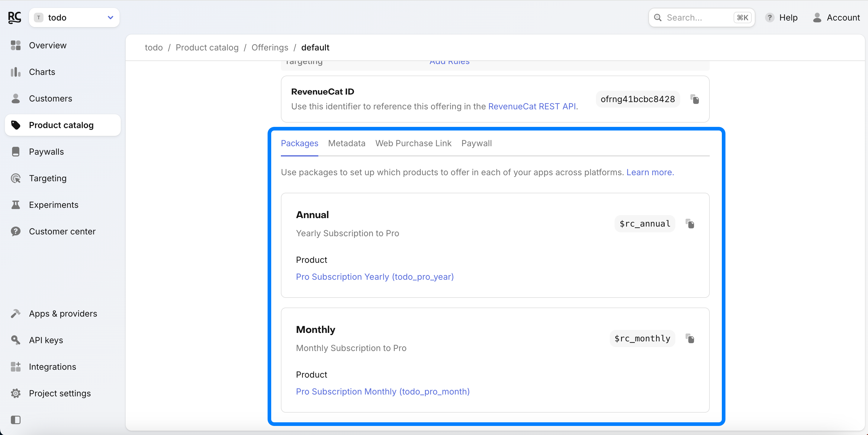Collapse the sidebar panel toggle
868x435 pixels.
click(15, 420)
